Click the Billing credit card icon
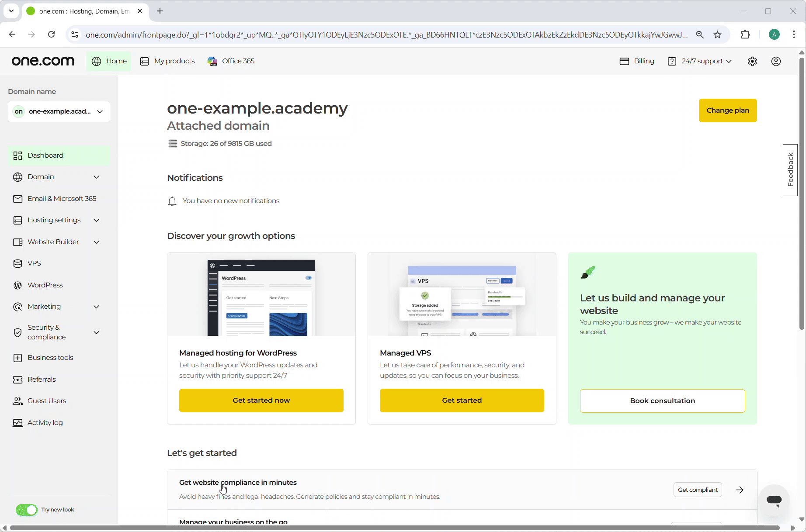 tap(624, 61)
